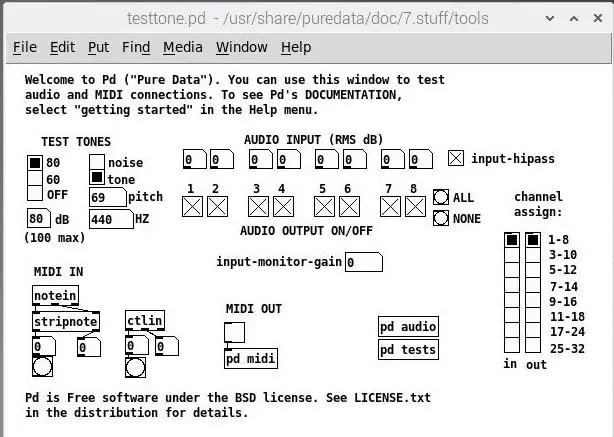Toggle the input-hipass checkbox
Viewport: 614px width, 437px height.
click(456, 158)
